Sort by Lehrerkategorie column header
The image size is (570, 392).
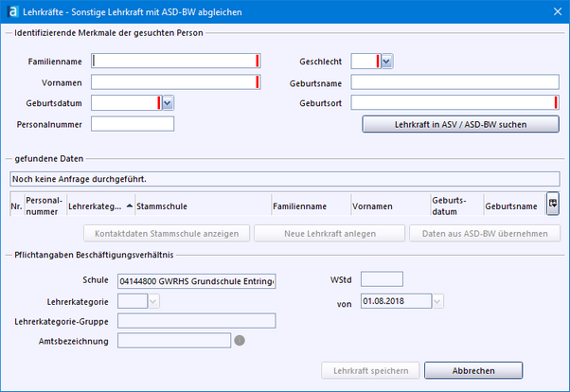[95, 205]
